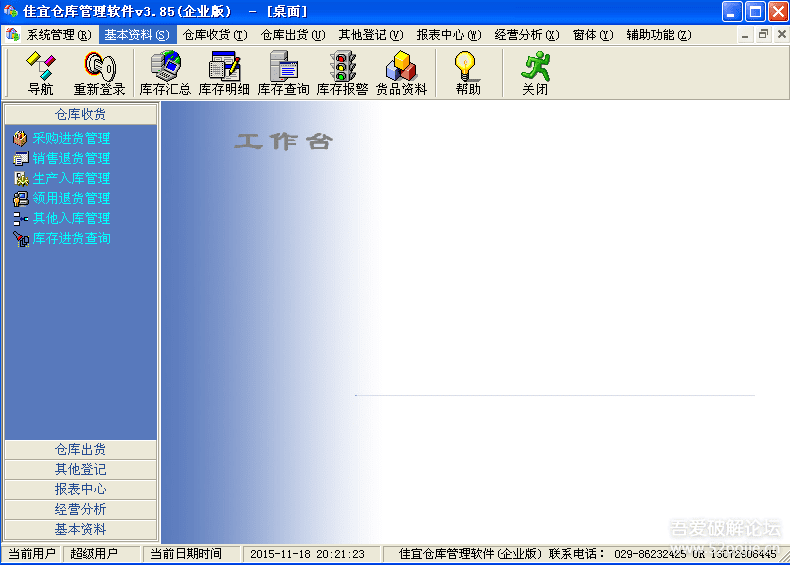790x565 pixels.
Task: Expand the 经营分析 sidebar section
Action: (81, 510)
